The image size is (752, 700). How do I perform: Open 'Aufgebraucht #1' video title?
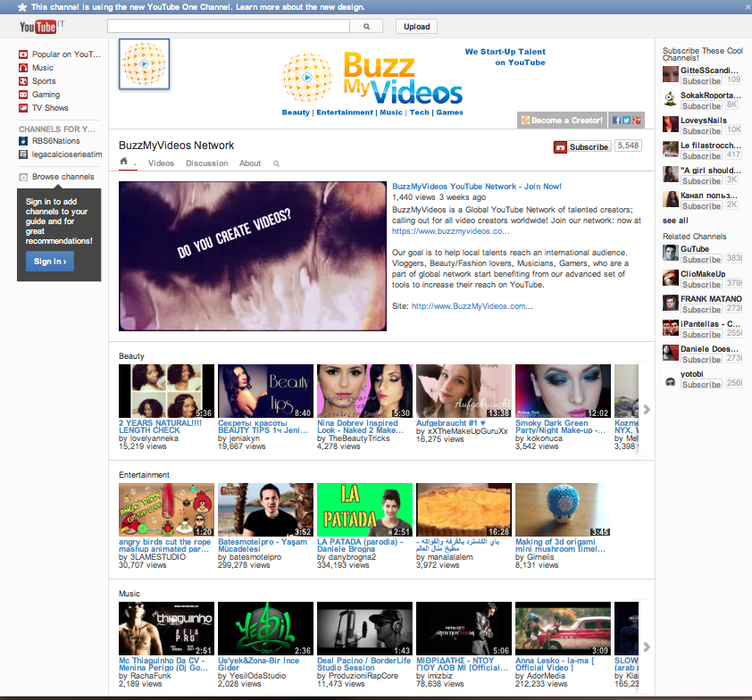[x=451, y=423]
